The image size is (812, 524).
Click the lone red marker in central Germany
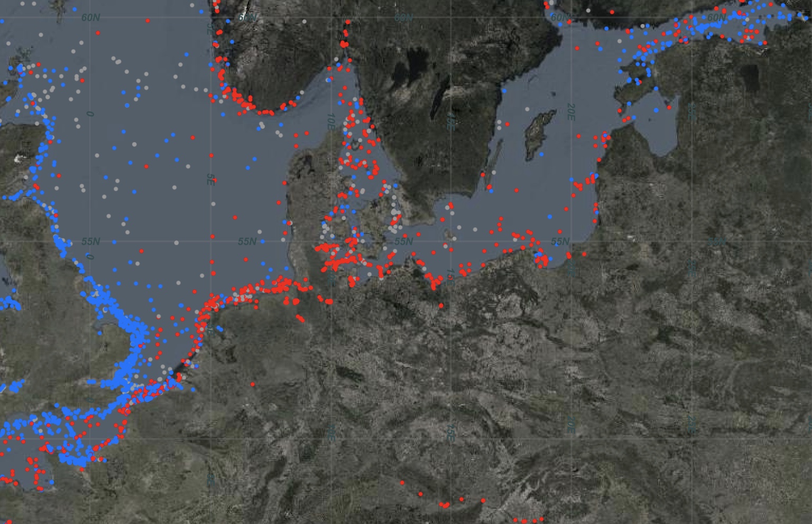tap(253, 385)
